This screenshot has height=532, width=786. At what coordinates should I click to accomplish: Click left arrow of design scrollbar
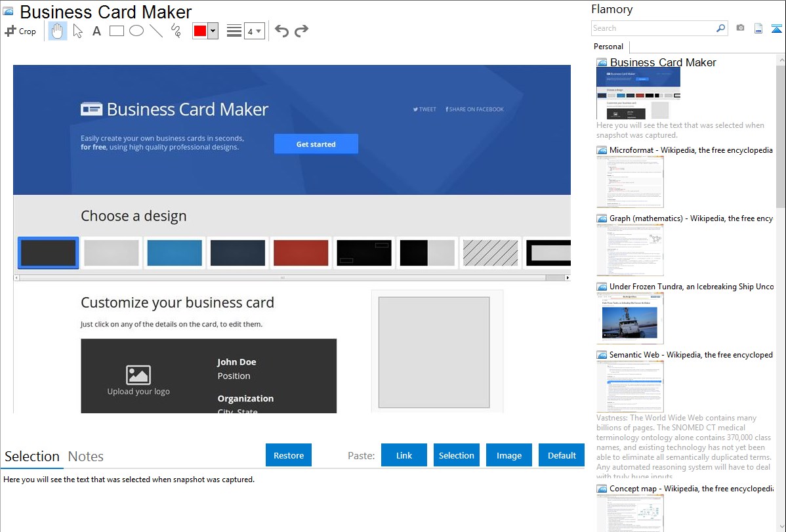[x=16, y=277]
